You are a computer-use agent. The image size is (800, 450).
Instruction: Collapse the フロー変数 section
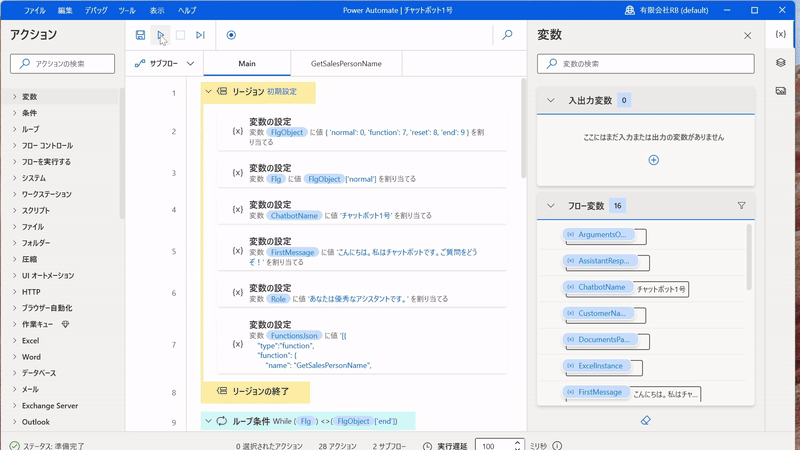point(550,206)
